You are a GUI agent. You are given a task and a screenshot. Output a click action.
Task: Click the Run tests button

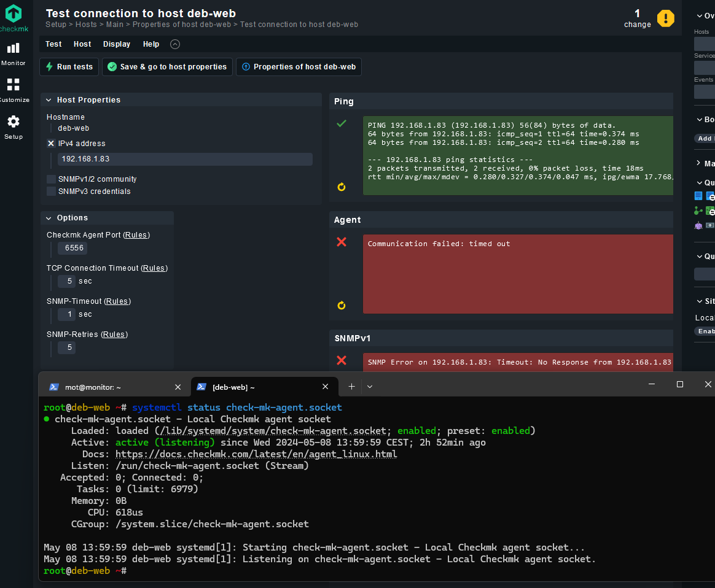pos(69,67)
